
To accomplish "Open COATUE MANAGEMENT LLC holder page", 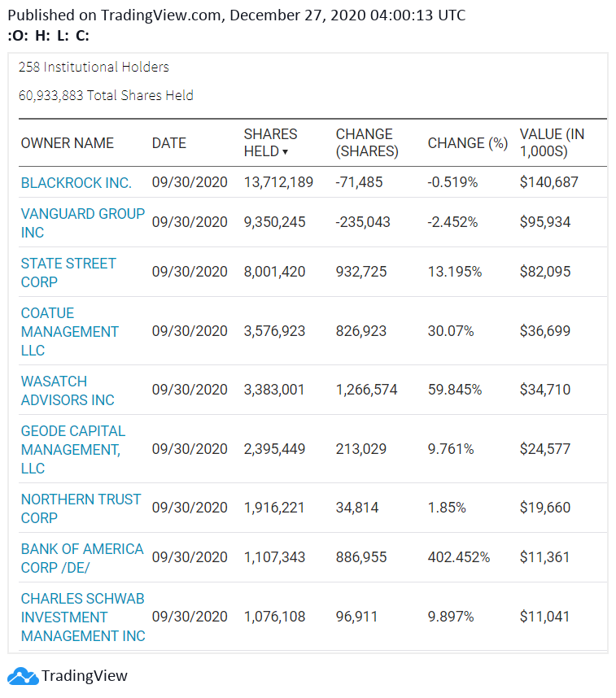I will coord(69,332).
